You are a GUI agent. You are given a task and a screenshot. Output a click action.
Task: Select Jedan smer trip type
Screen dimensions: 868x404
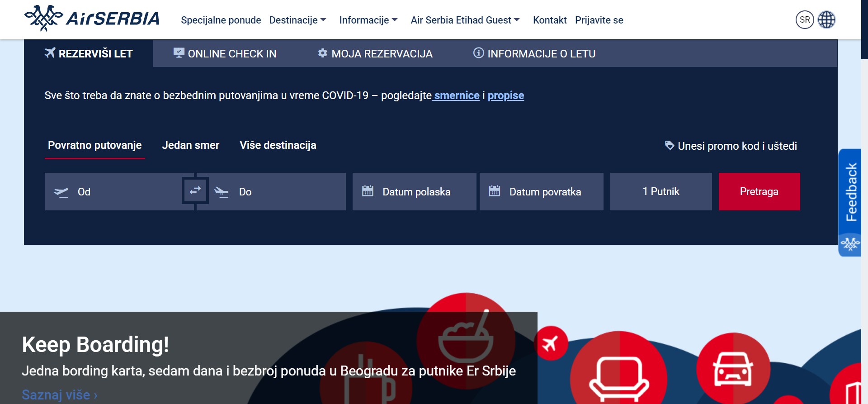click(x=190, y=145)
